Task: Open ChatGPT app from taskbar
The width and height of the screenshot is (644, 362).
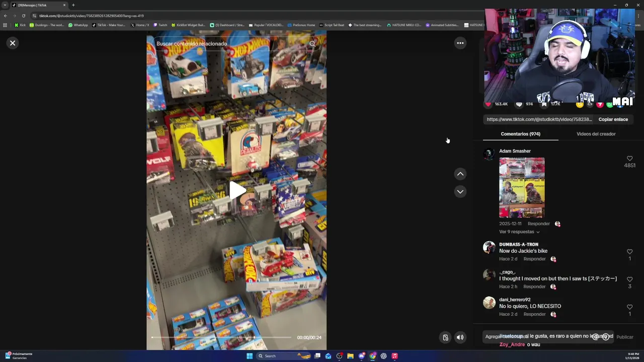Action: pos(383,356)
